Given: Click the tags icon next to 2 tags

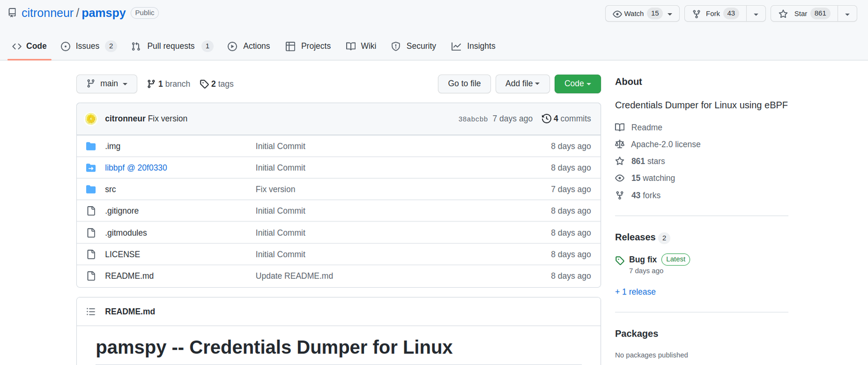Looking at the screenshot, I should point(204,84).
